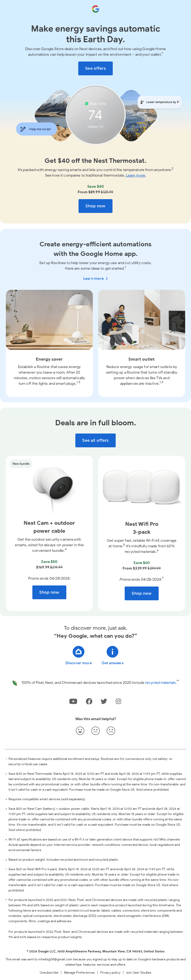The width and height of the screenshot is (191, 980).
Task: Click Shop now for the Nest Thermostat
Action: (95, 206)
